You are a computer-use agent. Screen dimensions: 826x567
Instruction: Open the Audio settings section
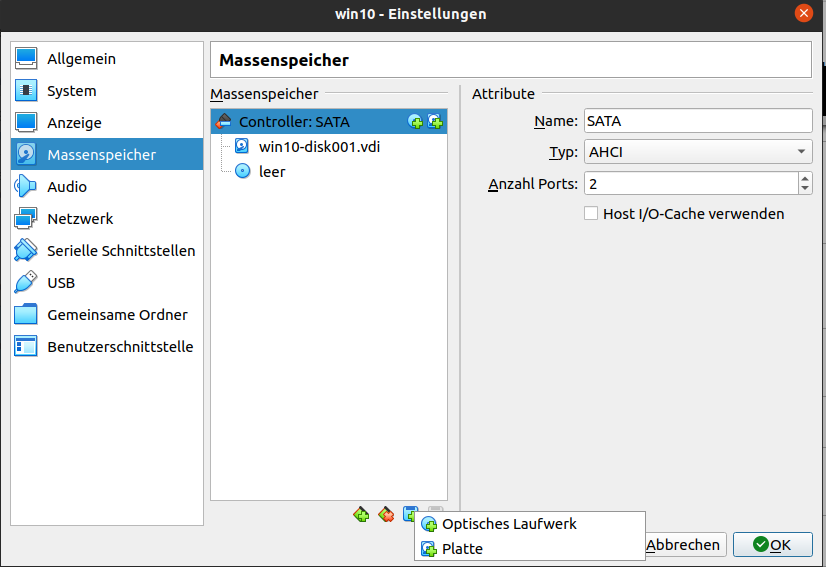67,187
